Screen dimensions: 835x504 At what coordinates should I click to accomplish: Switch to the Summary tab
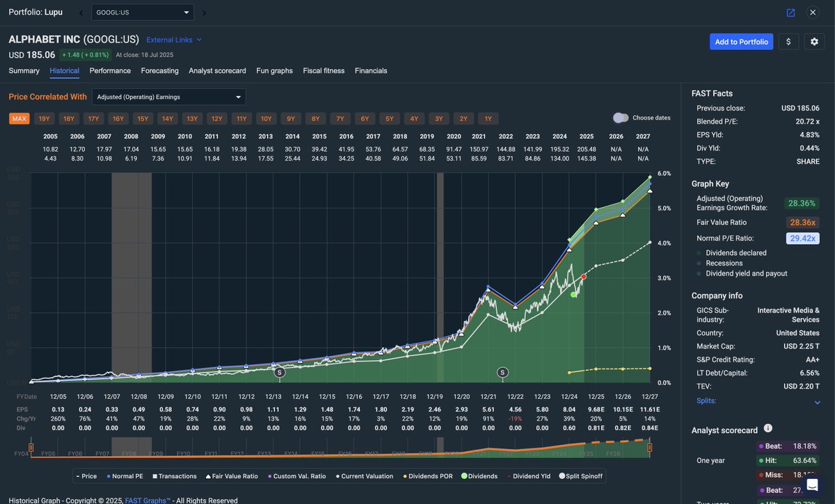pyautogui.click(x=24, y=71)
